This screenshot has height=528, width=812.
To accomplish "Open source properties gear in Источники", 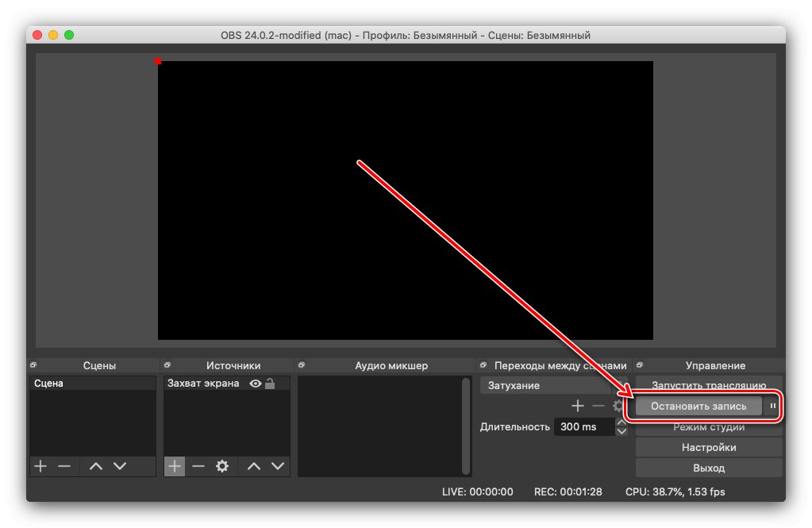I will click(222, 466).
